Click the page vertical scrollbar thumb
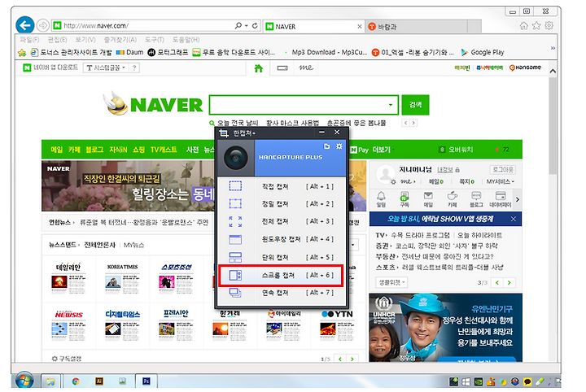 tap(553, 126)
